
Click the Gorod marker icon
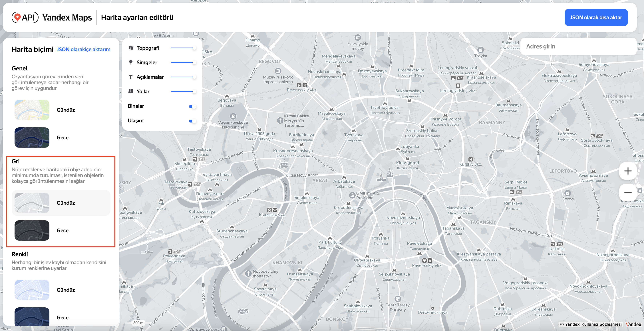(x=567, y=193)
